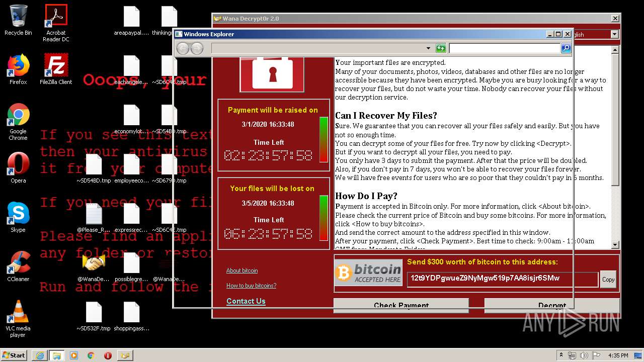The height and width of the screenshot is (362, 644).
Task: Open the How to buy bitcoins link
Action: (251, 286)
